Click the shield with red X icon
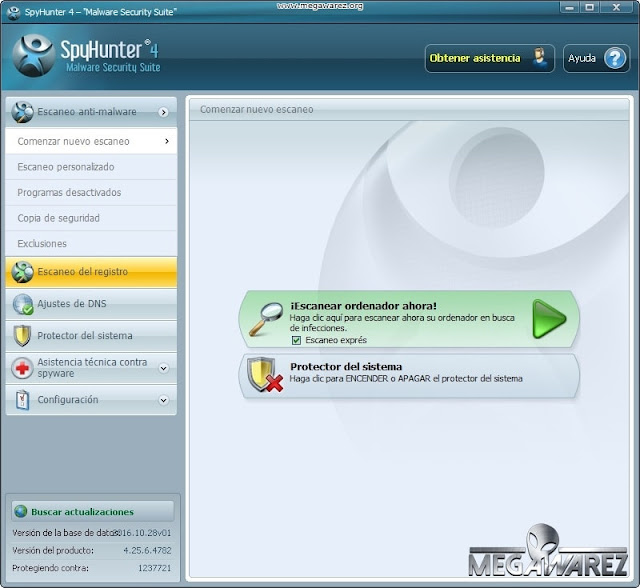The image size is (640, 588). [265, 375]
